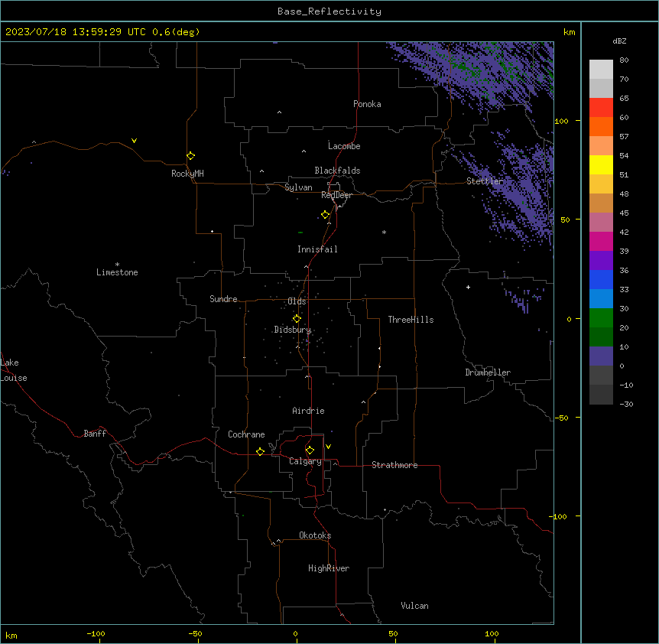Click the Ponoka city label
659x644 pixels.
click(367, 104)
